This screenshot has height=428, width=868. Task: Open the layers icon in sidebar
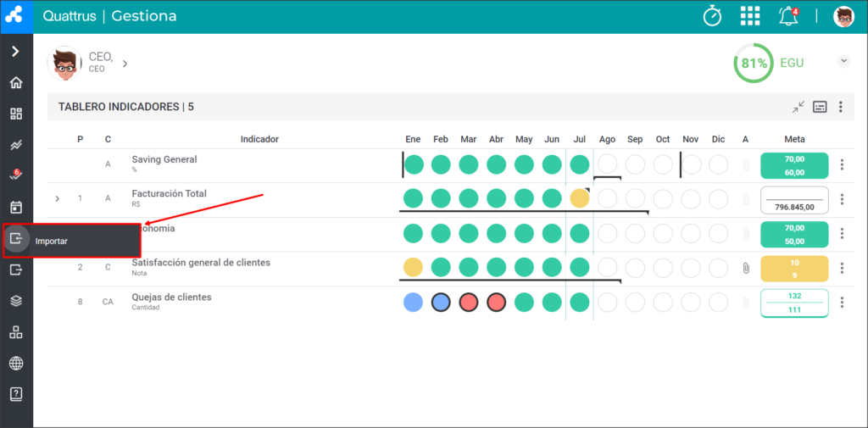pyautogui.click(x=16, y=301)
